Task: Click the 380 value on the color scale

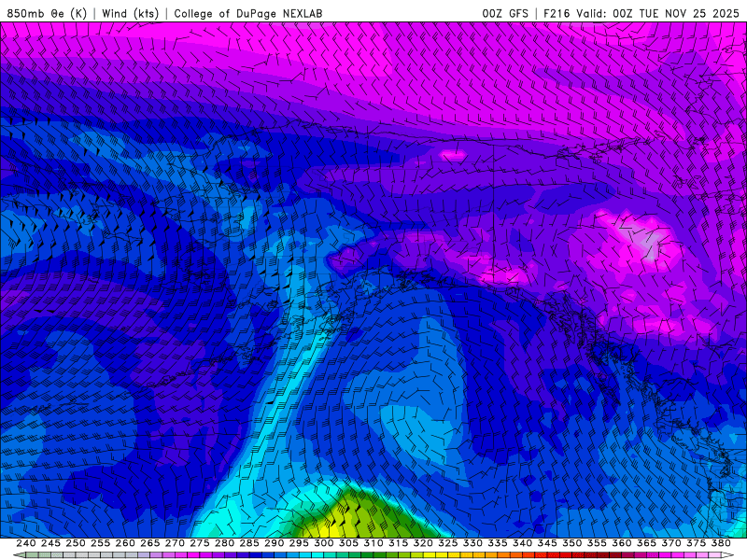Action: coord(721,543)
